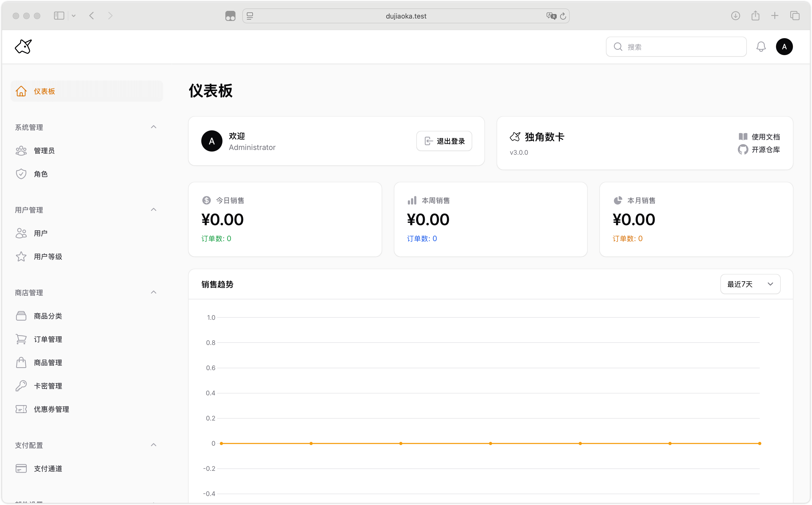Click the 销售趋势 chart title

pyautogui.click(x=217, y=285)
